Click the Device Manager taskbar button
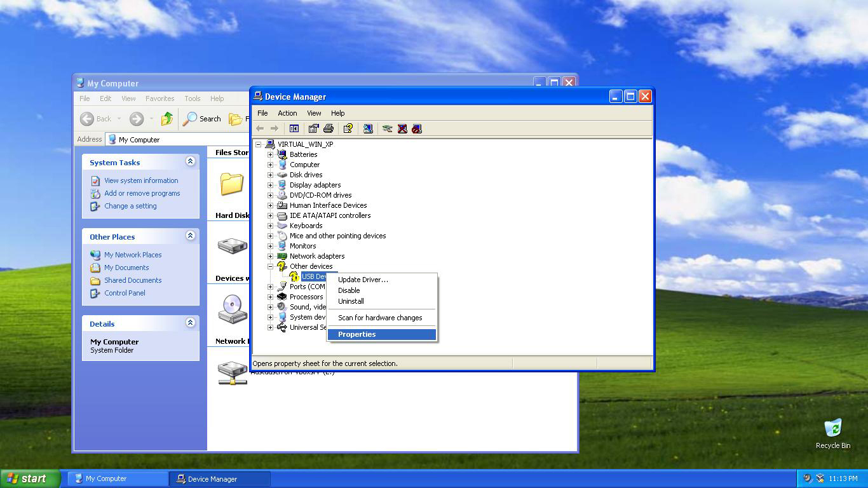The width and height of the screenshot is (868, 488). click(x=220, y=479)
